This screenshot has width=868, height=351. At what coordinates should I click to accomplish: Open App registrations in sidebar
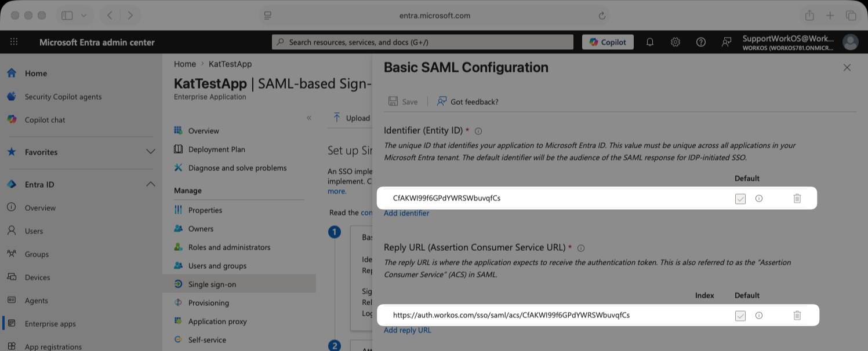(x=53, y=347)
